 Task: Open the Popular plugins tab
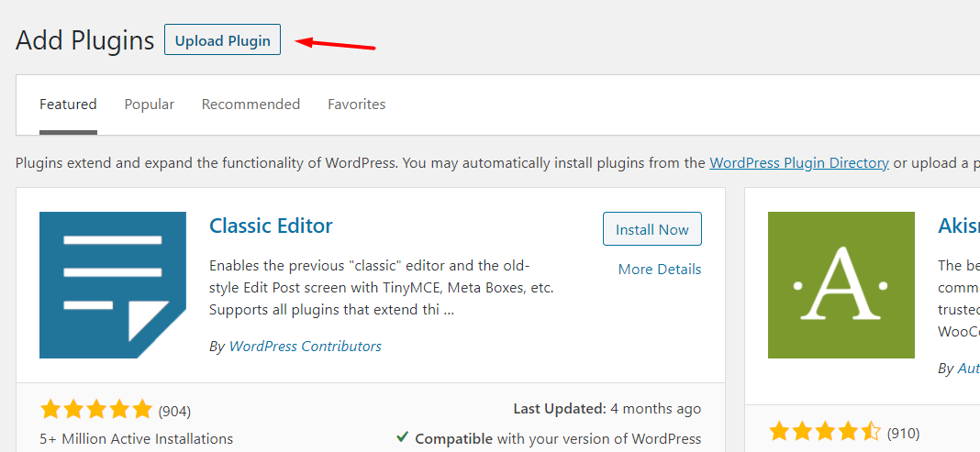point(150,105)
